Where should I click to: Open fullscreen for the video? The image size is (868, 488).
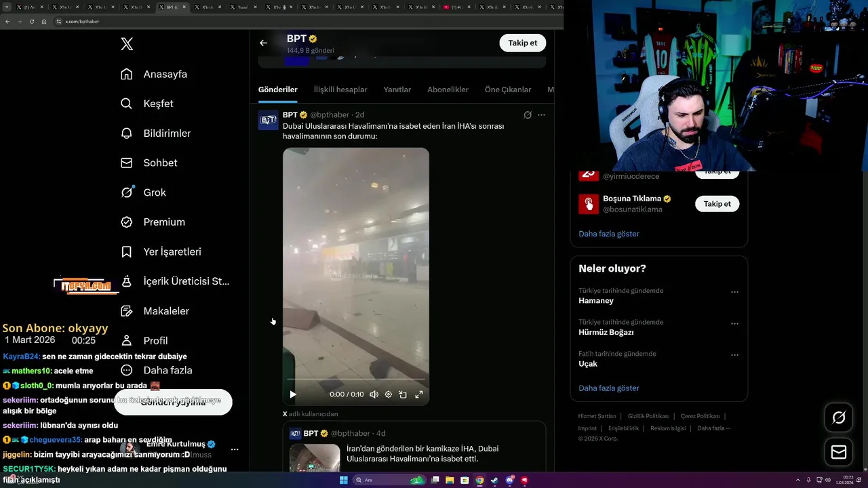point(419,394)
